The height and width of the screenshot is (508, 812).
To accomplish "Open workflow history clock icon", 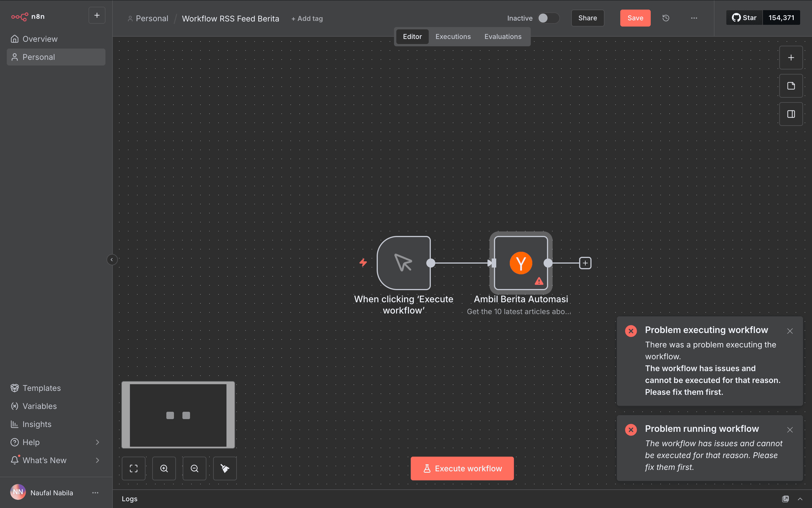I will tap(666, 18).
